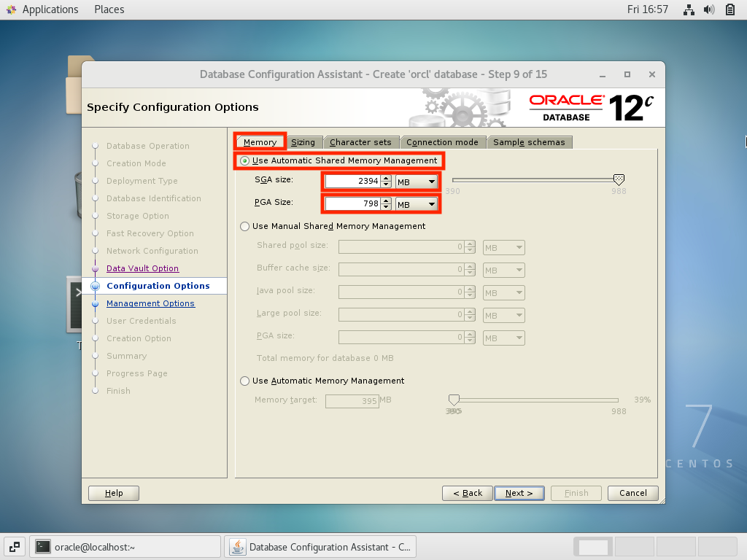Select Use Automatic Memory Management radio
Viewport: 747px width, 560px height.
(x=245, y=381)
